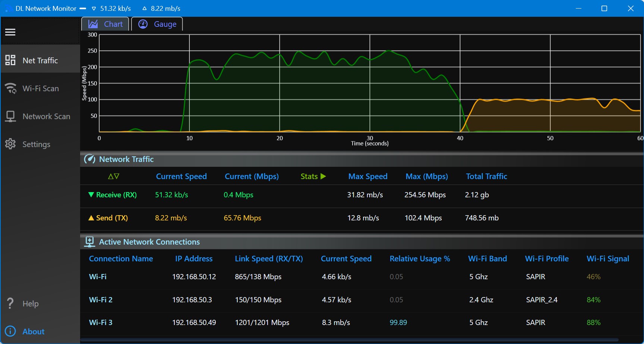Viewport: 644px width, 344px height.
Task: Open Wi-Fi Scan from the sidebar
Action: tap(40, 88)
